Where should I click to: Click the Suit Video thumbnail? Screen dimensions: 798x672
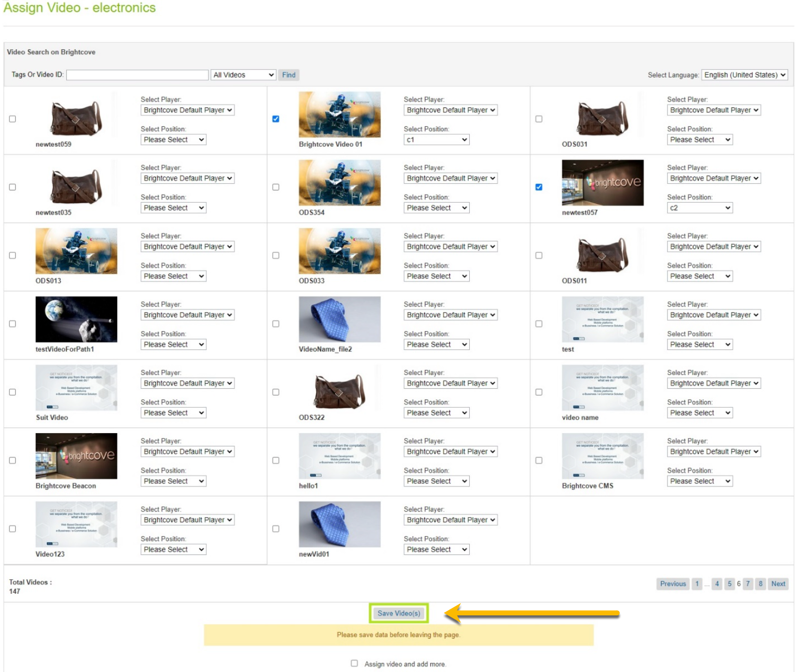(x=76, y=388)
